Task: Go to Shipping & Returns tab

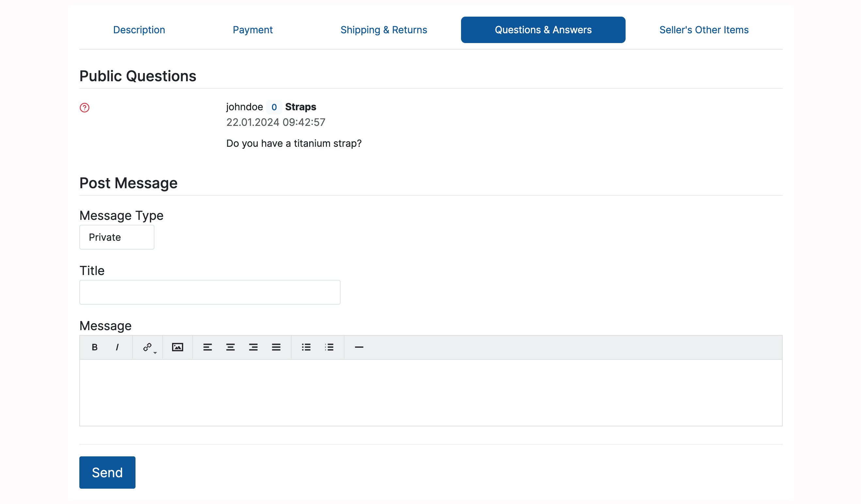Action: (x=383, y=30)
